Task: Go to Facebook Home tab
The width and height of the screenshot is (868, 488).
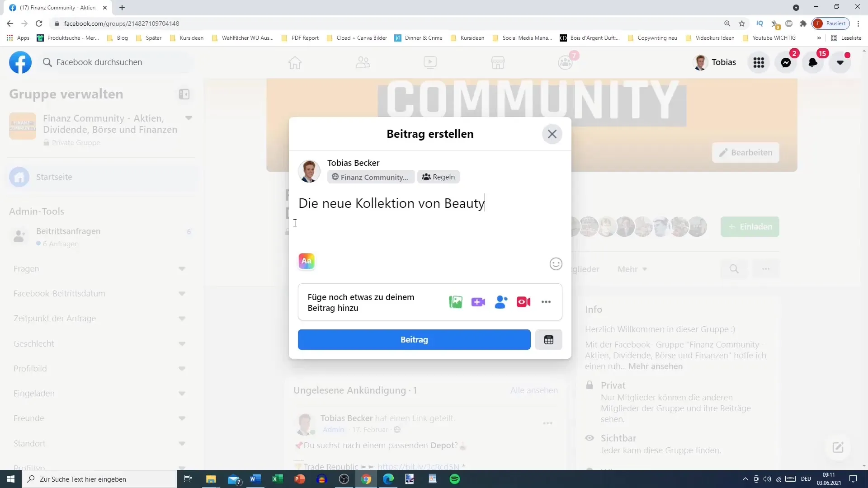Action: [x=295, y=62]
